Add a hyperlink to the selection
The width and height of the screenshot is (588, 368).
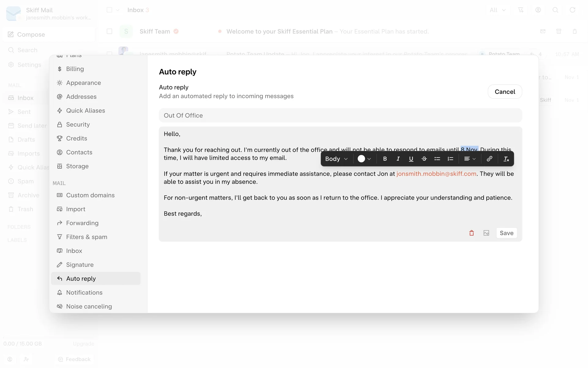coord(489,159)
